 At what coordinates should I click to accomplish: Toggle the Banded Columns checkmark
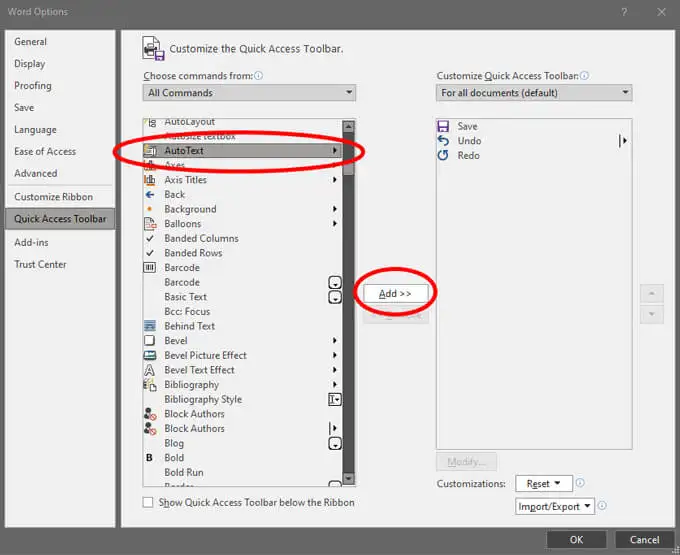150,238
